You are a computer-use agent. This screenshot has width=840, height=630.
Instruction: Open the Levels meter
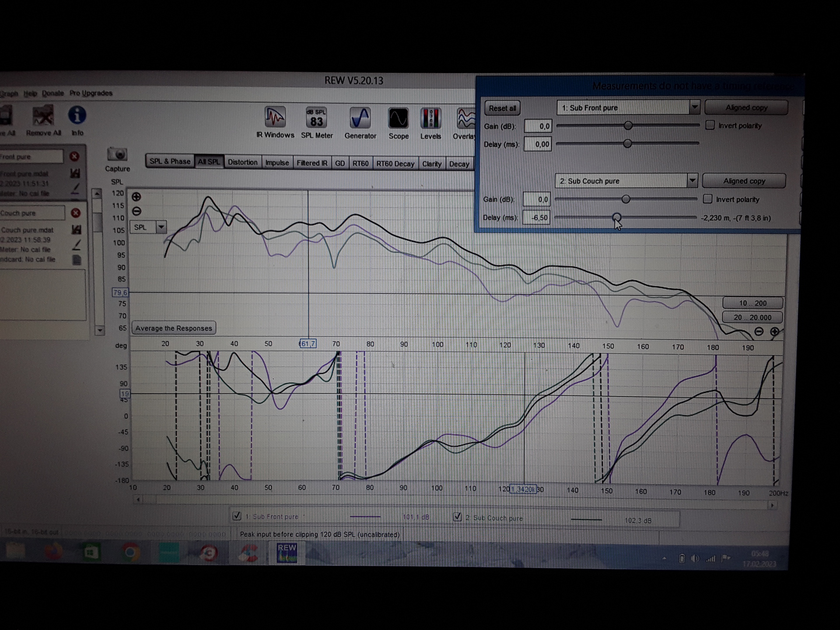tap(430, 119)
